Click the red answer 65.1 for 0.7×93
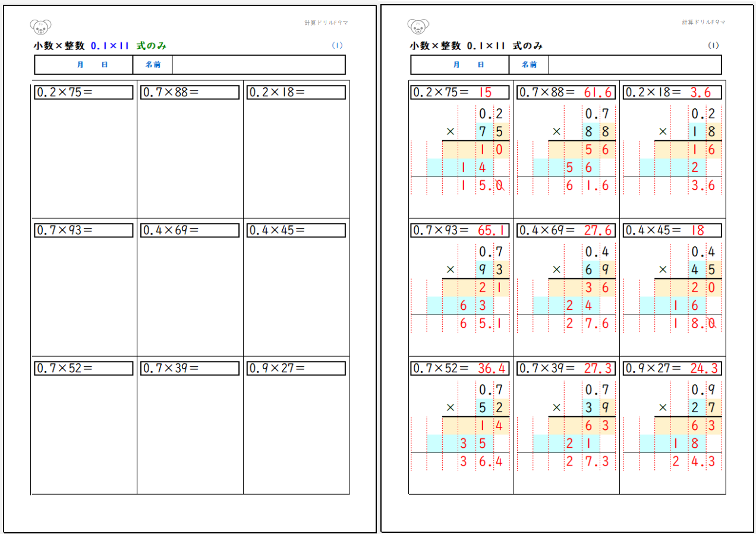 pos(492,230)
